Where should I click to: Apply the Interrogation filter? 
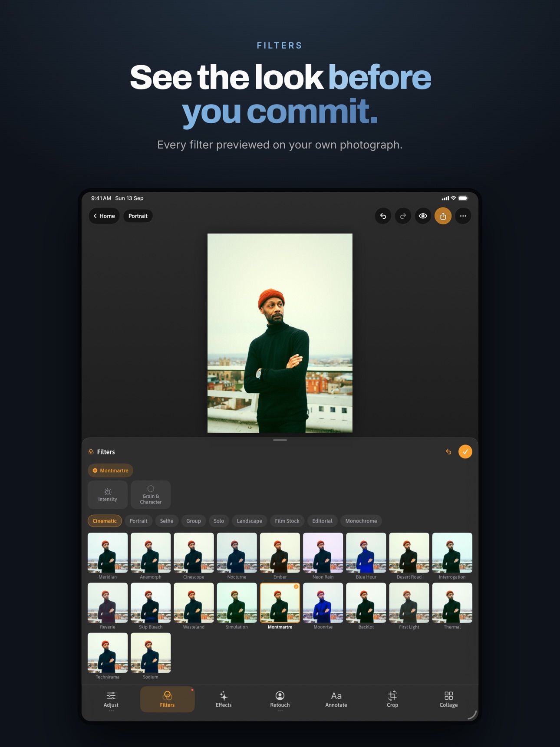tap(452, 553)
